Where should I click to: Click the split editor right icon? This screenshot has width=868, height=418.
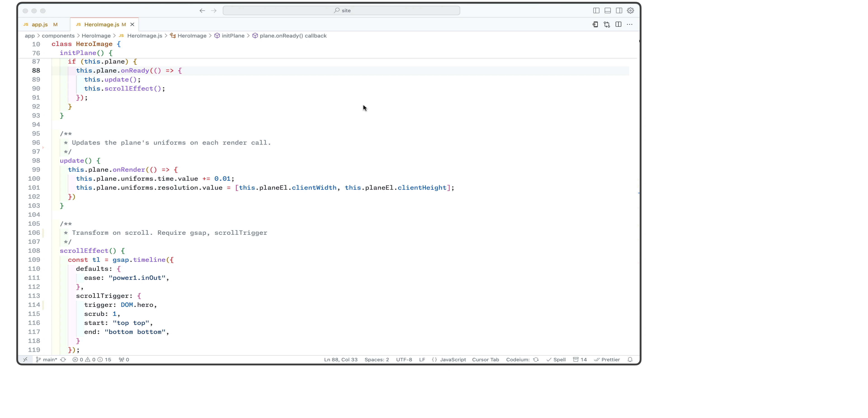point(618,24)
